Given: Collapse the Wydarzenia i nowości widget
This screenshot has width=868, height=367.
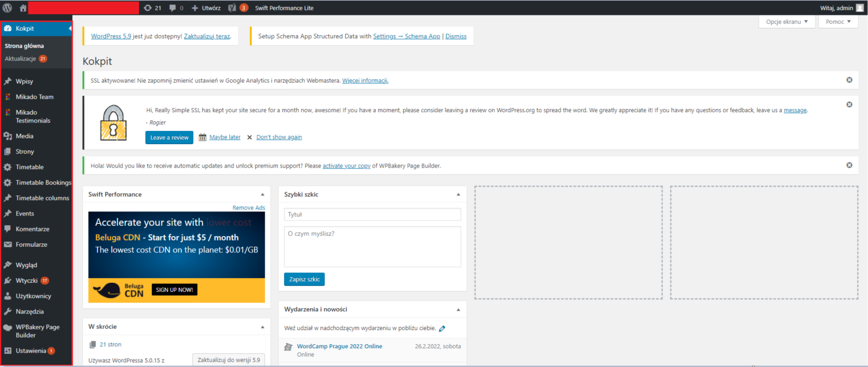Looking at the screenshot, I should point(459,309).
